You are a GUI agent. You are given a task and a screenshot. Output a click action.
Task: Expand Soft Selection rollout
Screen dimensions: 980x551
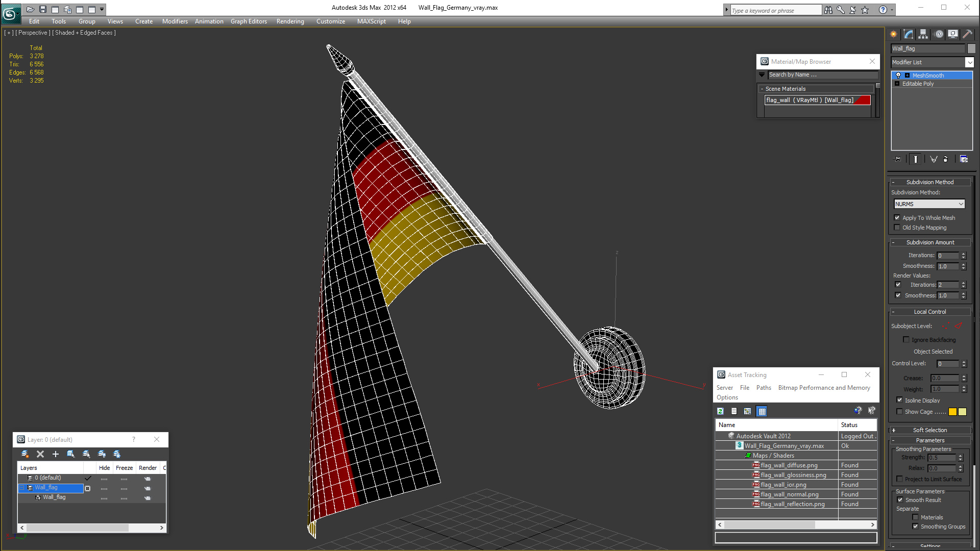pos(930,430)
